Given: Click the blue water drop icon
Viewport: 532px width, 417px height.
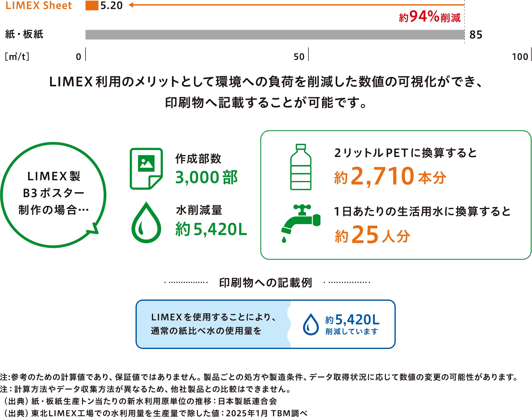Looking at the screenshot, I should point(311,324).
